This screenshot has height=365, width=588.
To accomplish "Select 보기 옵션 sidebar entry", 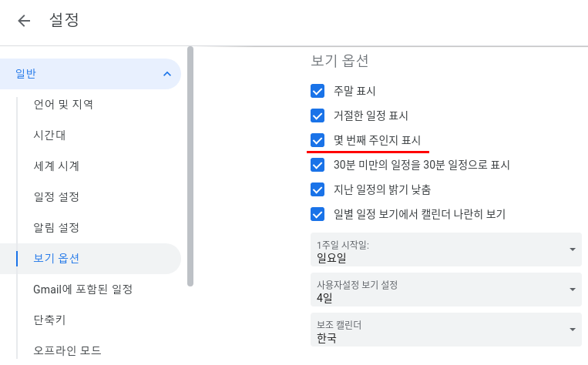I will [x=90, y=258].
